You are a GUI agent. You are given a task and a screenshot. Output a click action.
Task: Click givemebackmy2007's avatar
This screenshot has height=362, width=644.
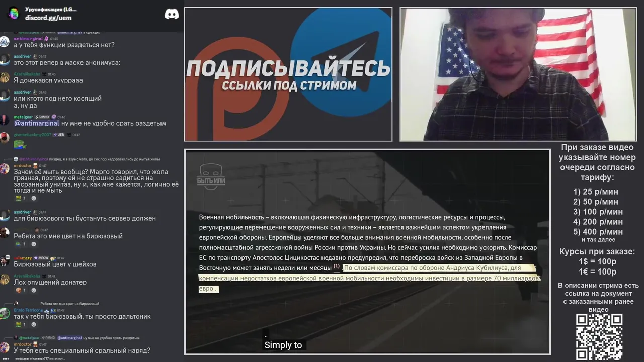click(5, 138)
